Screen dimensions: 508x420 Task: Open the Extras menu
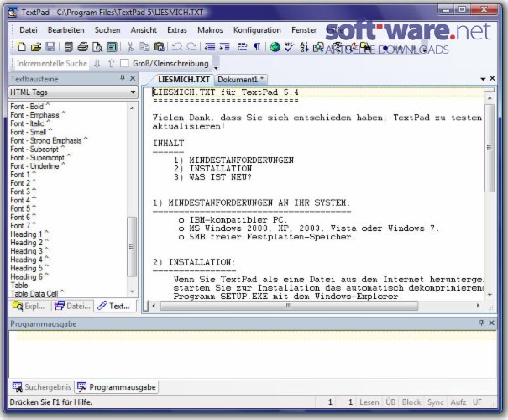point(177,29)
